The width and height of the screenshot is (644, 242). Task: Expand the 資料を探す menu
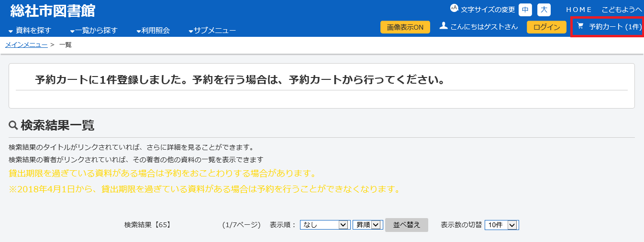(x=30, y=31)
